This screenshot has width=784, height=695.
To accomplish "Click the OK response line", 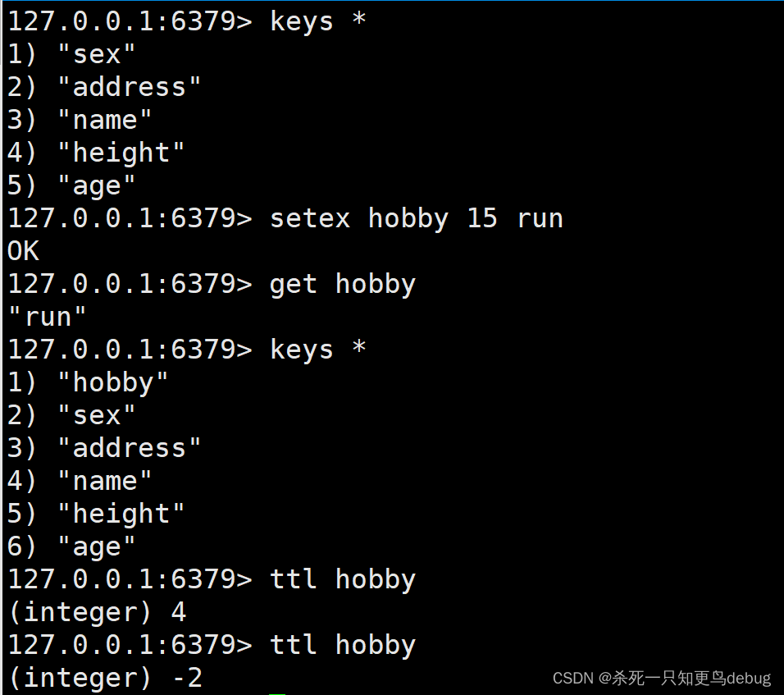I will (x=23, y=251).
